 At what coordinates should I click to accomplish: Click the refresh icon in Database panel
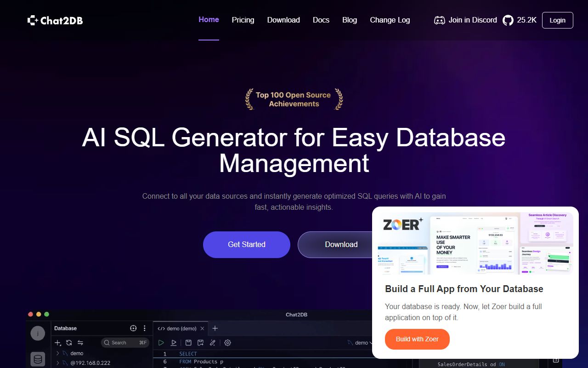[x=69, y=343]
